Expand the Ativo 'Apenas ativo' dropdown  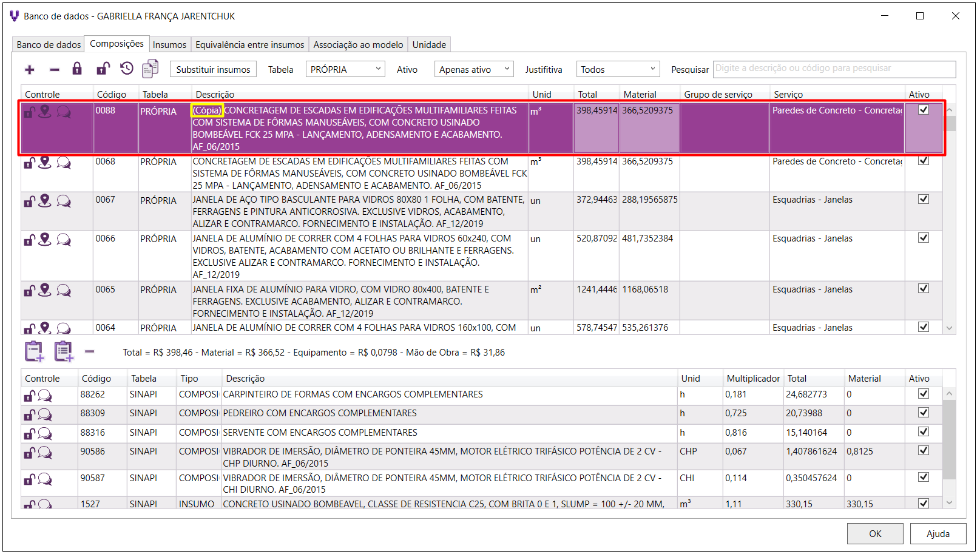coord(473,69)
